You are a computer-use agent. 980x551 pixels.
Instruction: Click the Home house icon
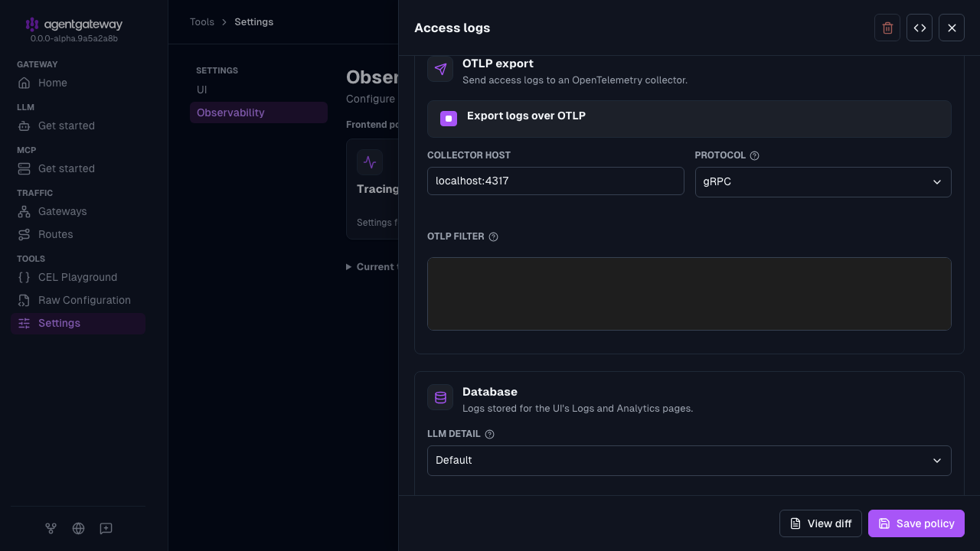point(24,83)
